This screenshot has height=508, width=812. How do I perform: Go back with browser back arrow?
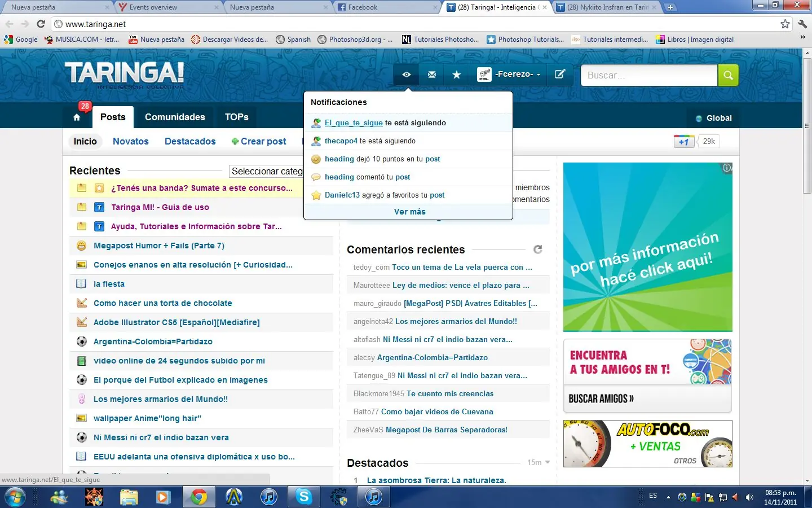coord(9,24)
